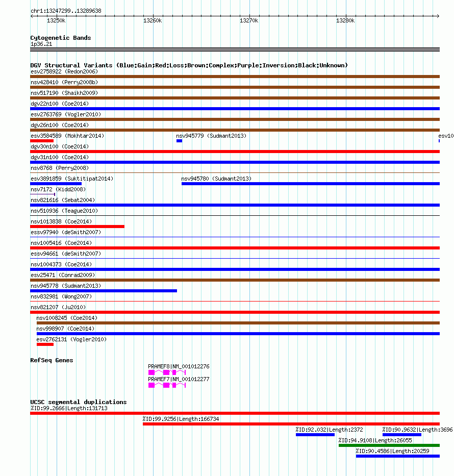This screenshot has height=476, width=454.
Task: Click the RefSeq Genes track title
Action: pyautogui.click(x=52, y=360)
